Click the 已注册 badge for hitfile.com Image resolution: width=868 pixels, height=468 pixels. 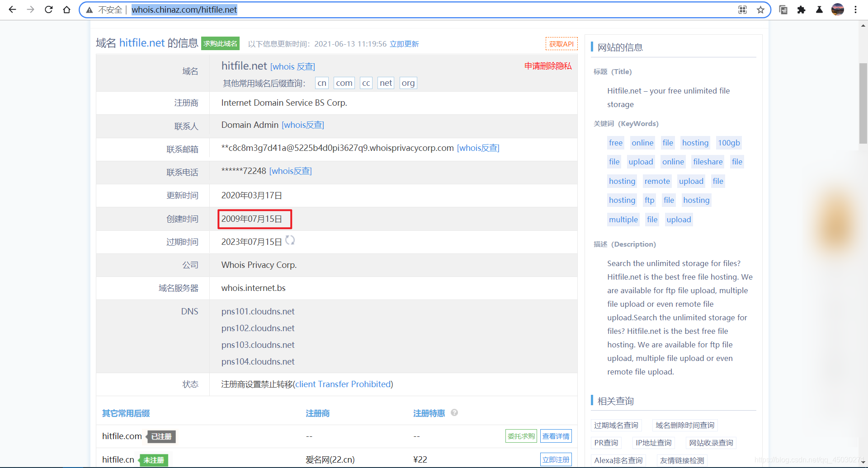tap(161, 436)
